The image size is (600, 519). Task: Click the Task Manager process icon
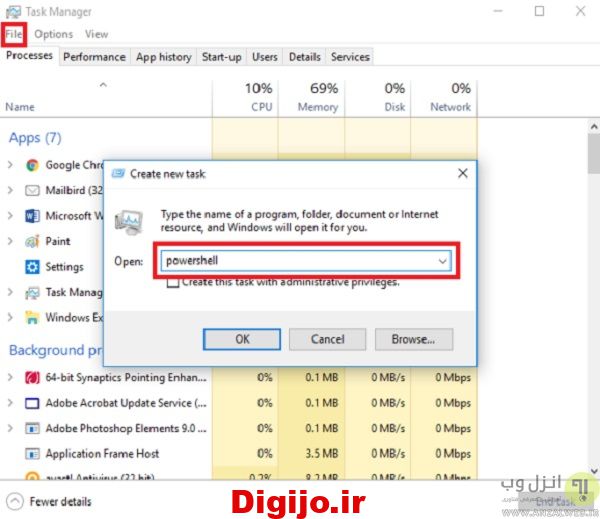click(32, 293)
